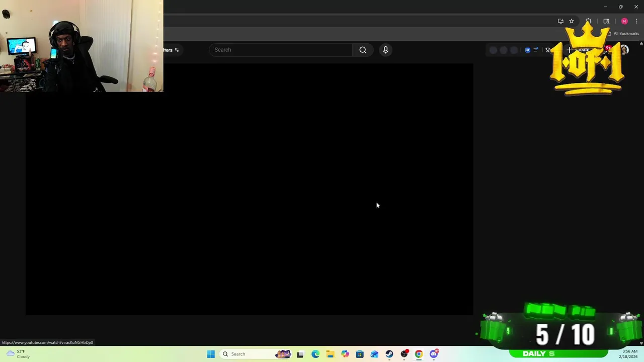Open OBS Studio from the taskbar
This screenshot has height=362, width=644.
[404, 354]
